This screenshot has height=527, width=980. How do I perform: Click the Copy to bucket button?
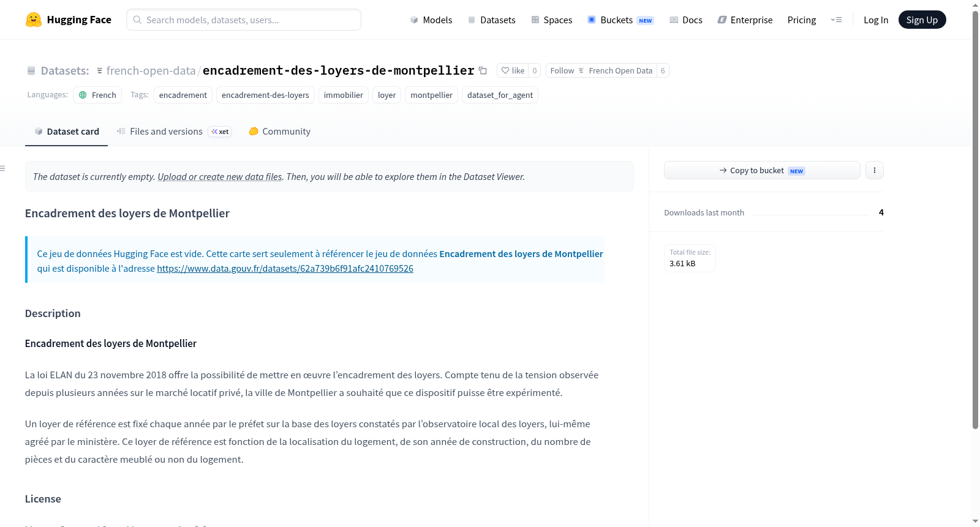(x=762, y=170)
